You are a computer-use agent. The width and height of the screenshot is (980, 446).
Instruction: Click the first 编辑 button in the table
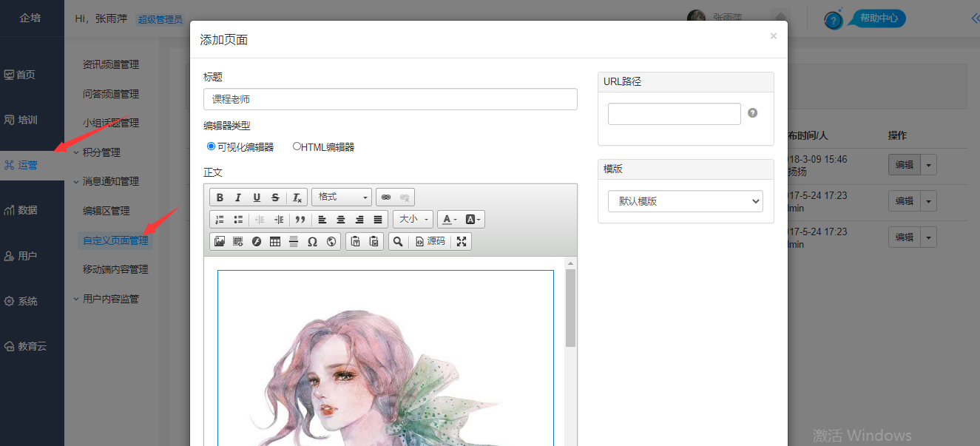coord(904,165)
